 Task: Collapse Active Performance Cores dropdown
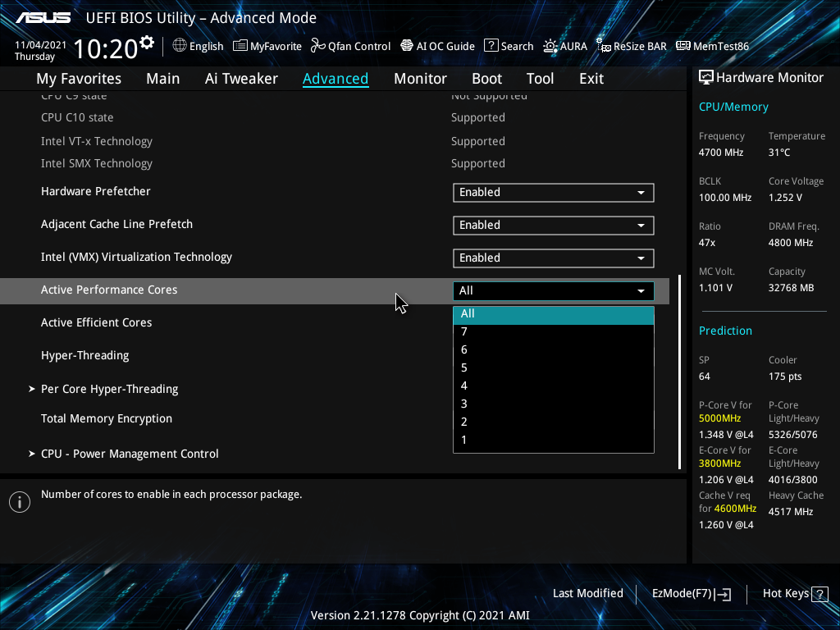point(554,291)
